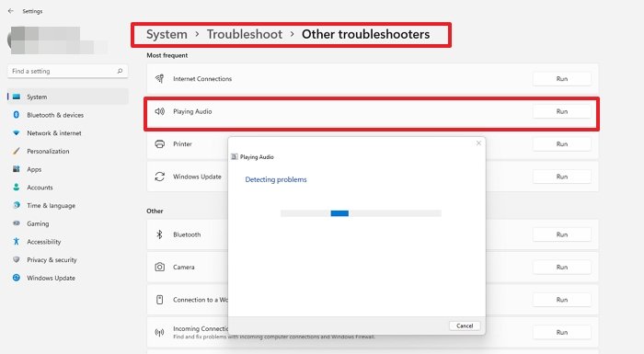The image size is (644, 354).
Task: Open Gaming settings category
Action: point(68,223)
